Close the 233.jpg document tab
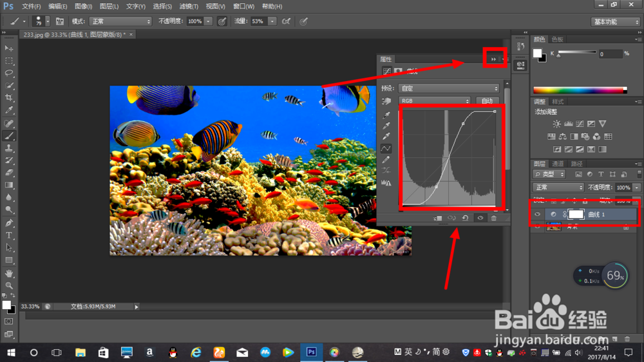 (x=131, y=35)
